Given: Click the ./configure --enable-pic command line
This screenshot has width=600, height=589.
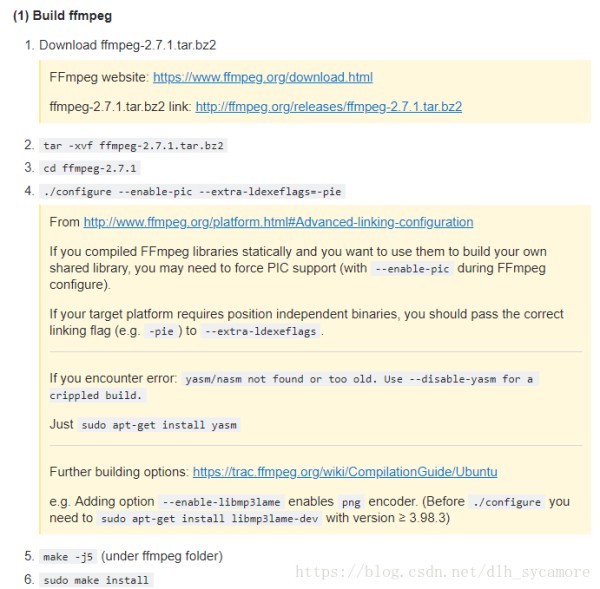Looking at the screenshot, I should 192,191.
